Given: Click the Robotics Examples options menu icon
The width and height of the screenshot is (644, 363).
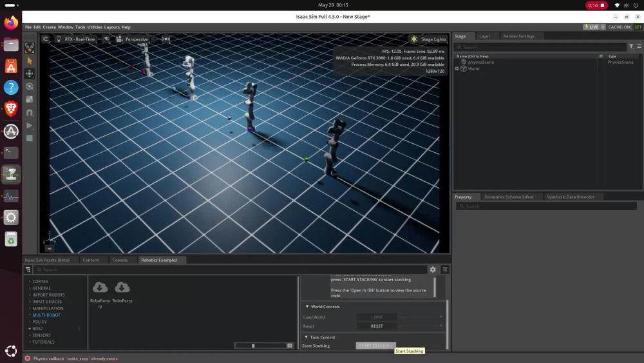Looking at the screenshot, I should [445, 270].
